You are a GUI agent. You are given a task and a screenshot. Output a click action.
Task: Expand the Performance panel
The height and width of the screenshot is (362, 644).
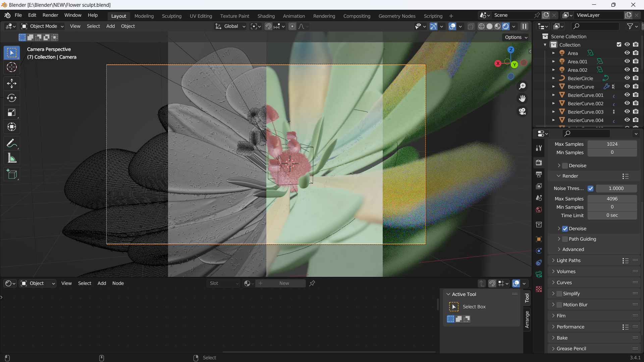click(x=570, y=327)
